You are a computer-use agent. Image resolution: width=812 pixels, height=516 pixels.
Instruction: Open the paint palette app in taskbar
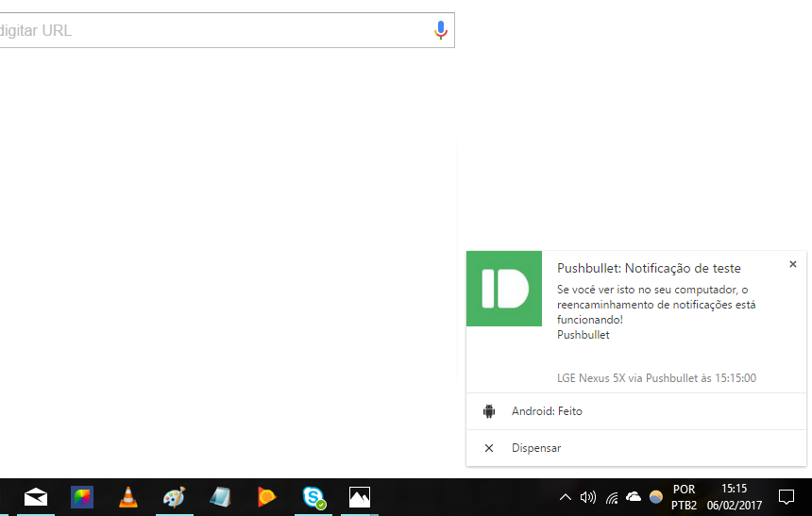coord(175,497)
